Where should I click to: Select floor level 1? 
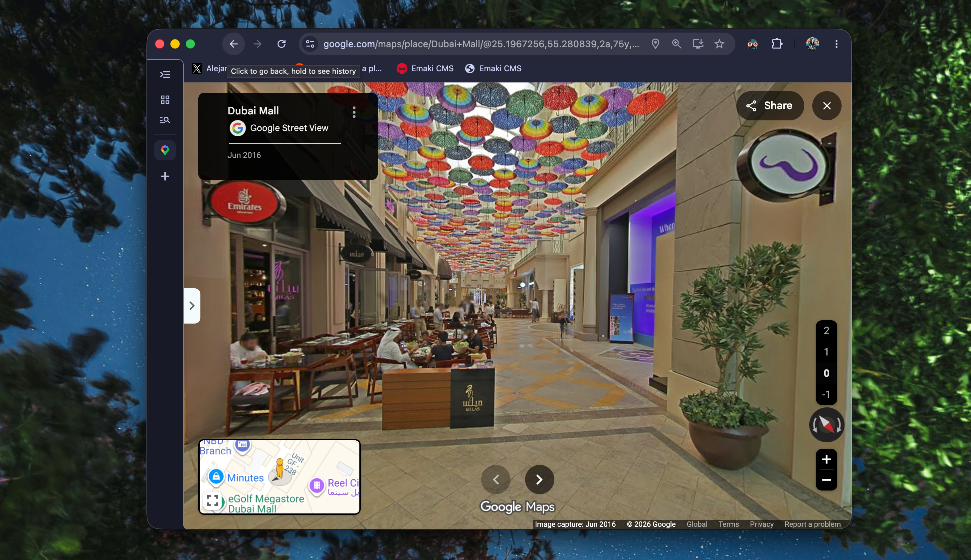click(826, 351)
